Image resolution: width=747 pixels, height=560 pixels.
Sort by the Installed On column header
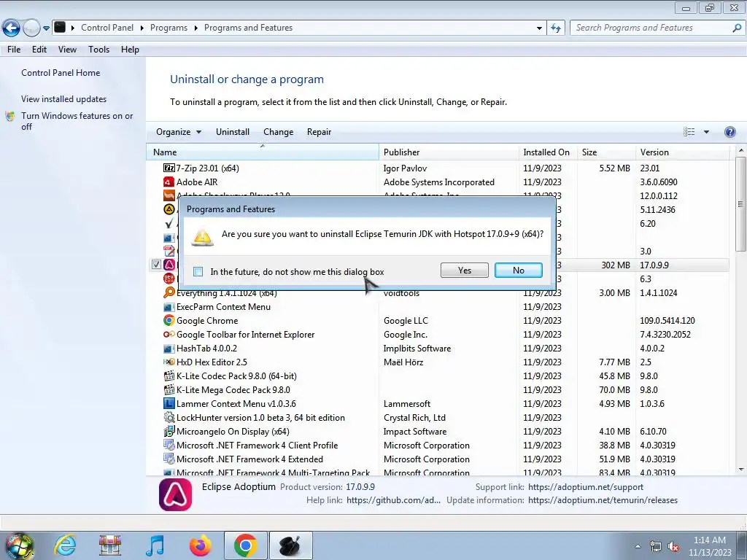547,152
